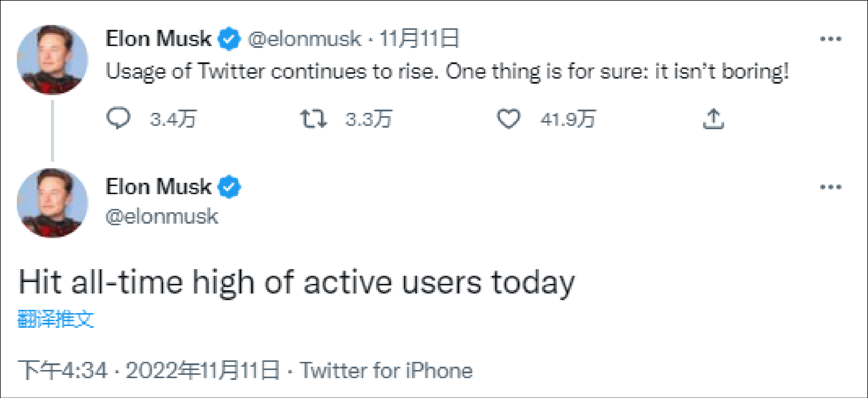868x398 pixels.
Task: Click the verified badge on the lower tweet
Action: tap(229, 187)
